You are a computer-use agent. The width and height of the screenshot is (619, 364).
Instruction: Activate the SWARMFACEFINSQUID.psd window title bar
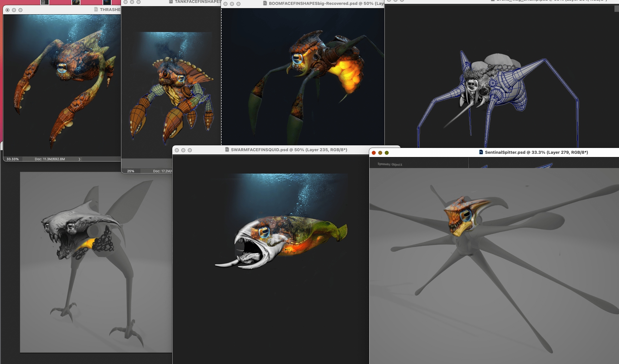click(x=289, y=150)
